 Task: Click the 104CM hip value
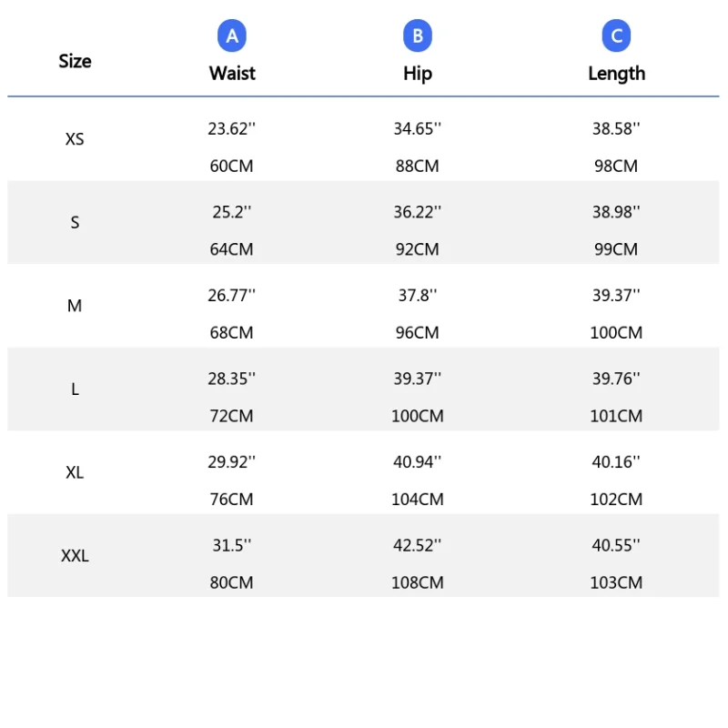(x=417, y=499)
